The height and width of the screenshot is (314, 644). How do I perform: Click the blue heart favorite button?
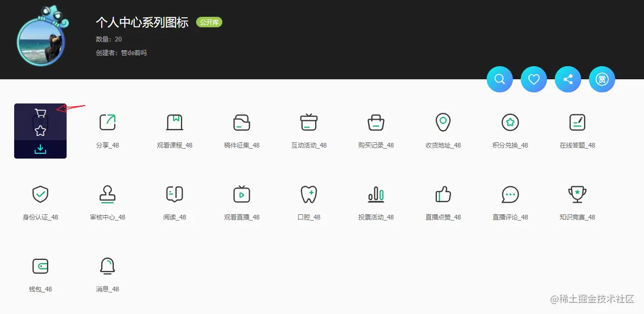(533, 79)
